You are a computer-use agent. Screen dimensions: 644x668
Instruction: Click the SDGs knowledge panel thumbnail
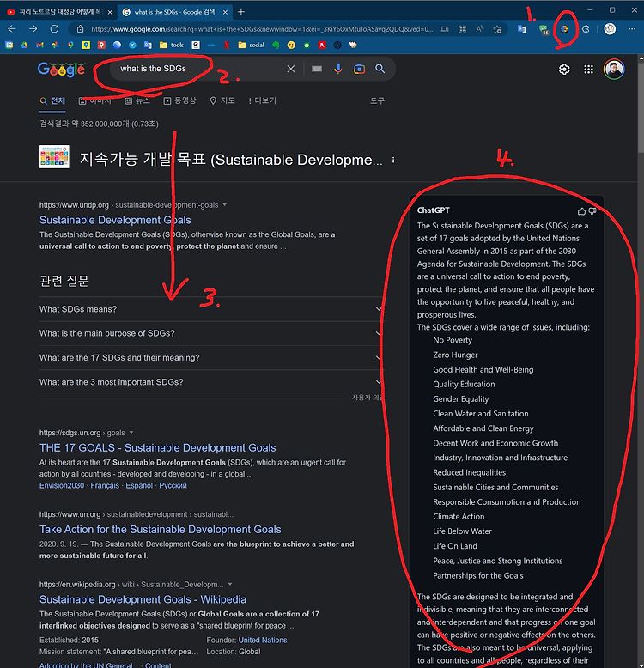(x=54, y=157)
